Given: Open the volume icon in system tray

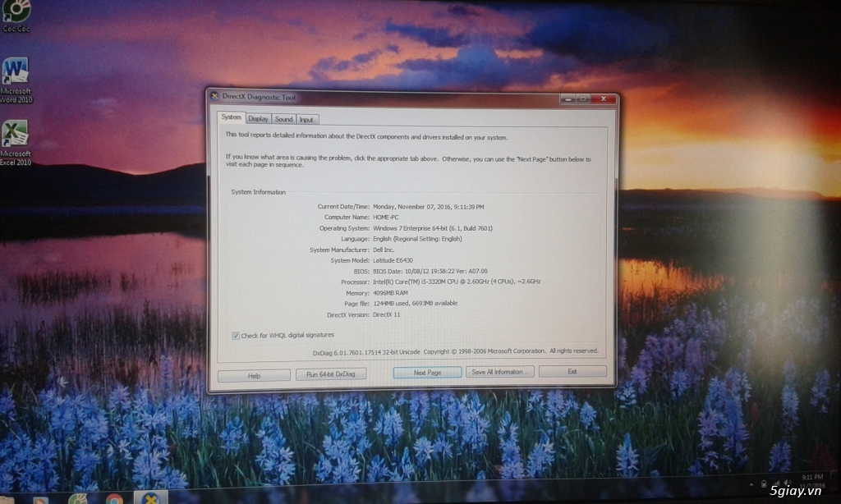Looking at the screenshot, I should (787, 483).
